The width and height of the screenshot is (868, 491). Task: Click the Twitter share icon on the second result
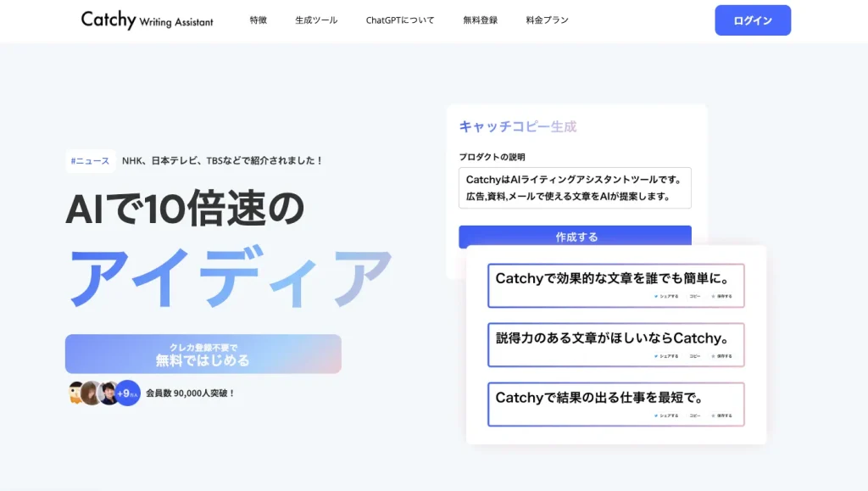tap(657, 356)
